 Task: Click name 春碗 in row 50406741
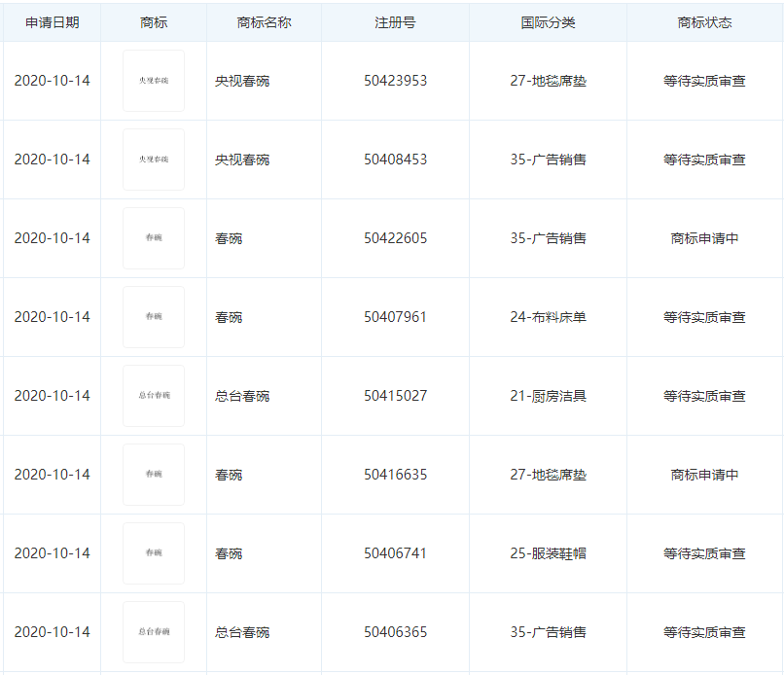pyautogui.click(x=229, y=553)
